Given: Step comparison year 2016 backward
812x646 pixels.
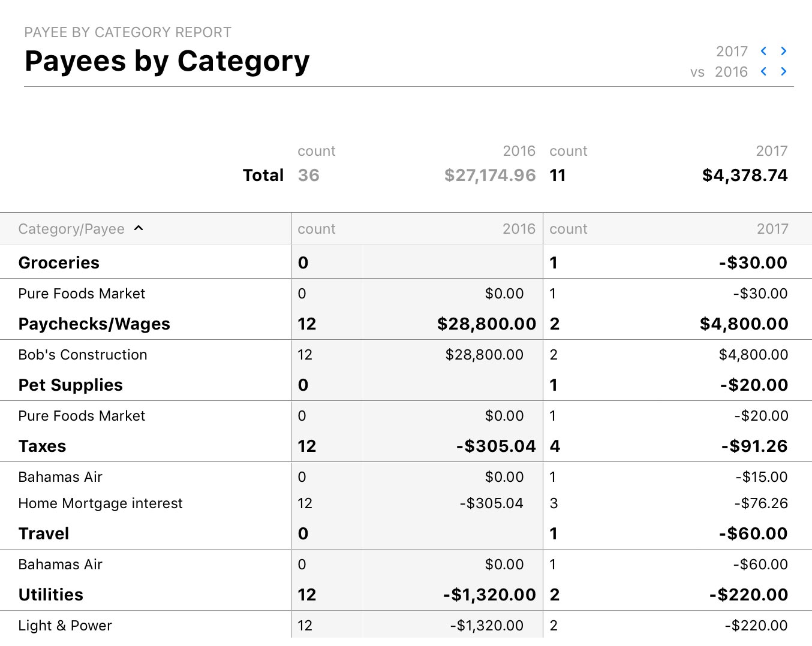Looking at the screenshot, I should coord(763,71).
